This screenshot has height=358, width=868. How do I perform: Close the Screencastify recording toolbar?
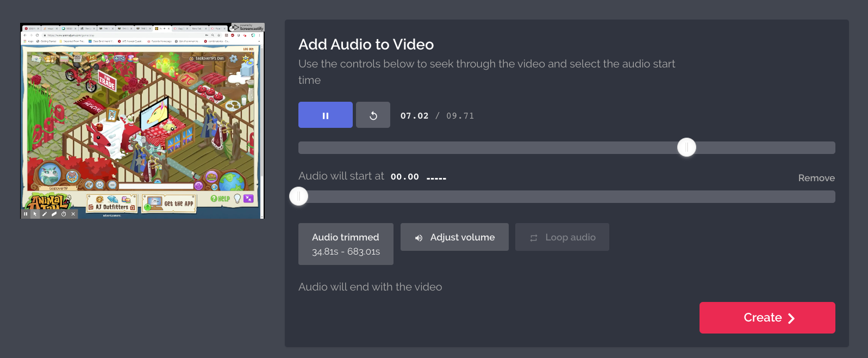[x=73, y=214]
